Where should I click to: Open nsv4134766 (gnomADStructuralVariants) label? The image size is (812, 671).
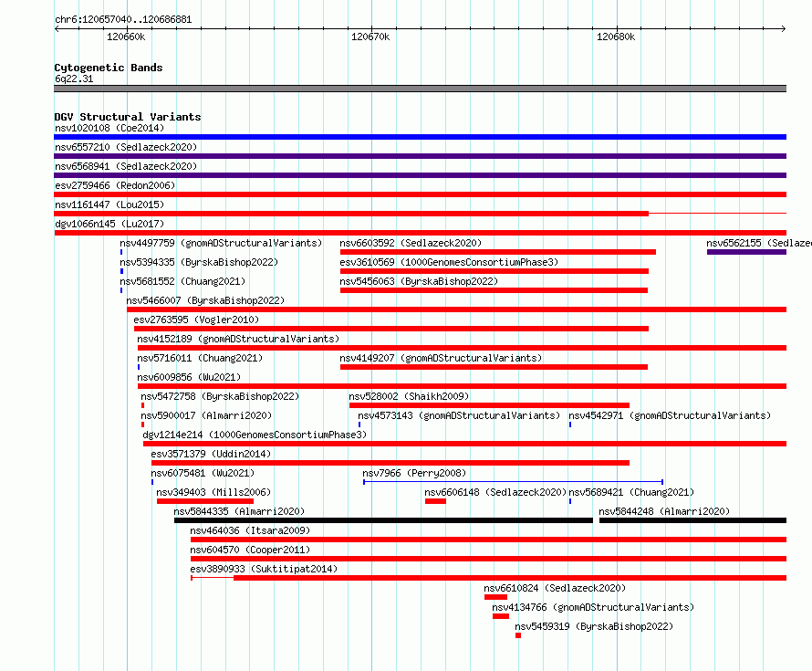pyautogui.click(x=593, y=607)
